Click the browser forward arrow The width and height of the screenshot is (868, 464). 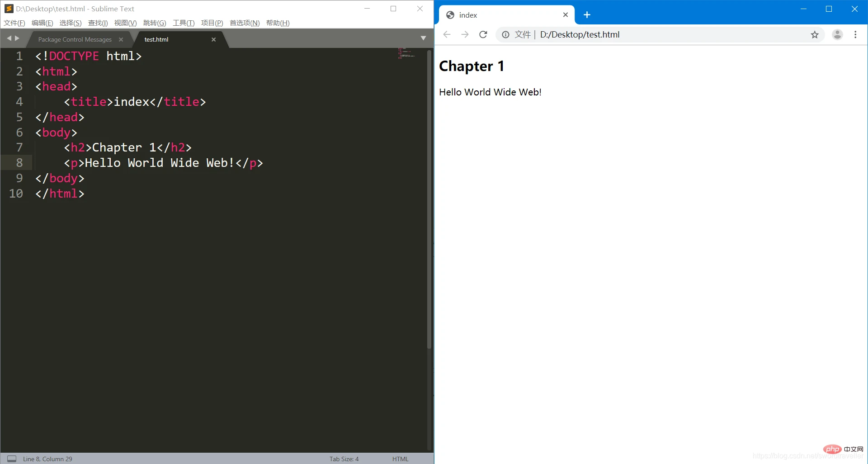[465, 35]
